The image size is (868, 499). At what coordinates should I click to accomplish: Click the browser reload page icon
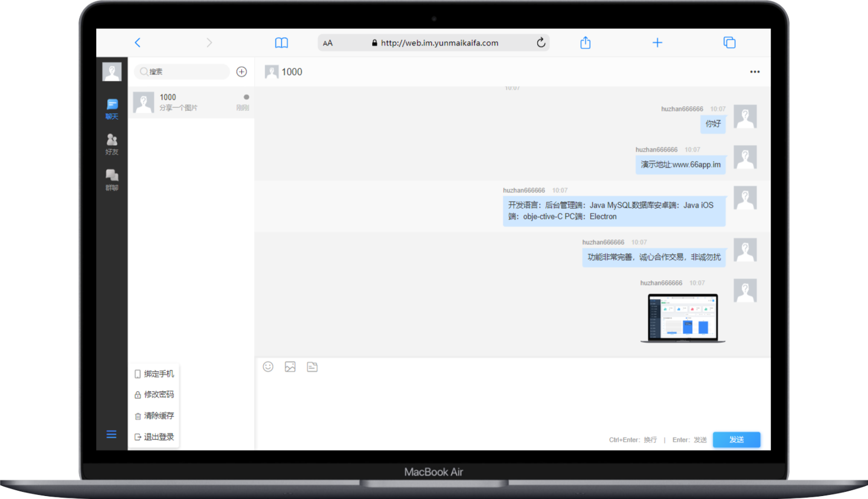click(541, 42)
